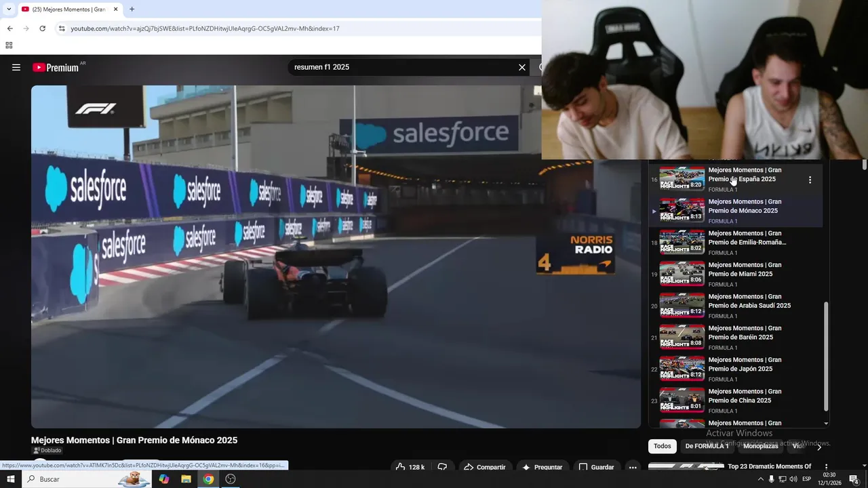Open more actions ellipsis below video
The height and width of the screenshot is (488, 868).
[633, 467]
